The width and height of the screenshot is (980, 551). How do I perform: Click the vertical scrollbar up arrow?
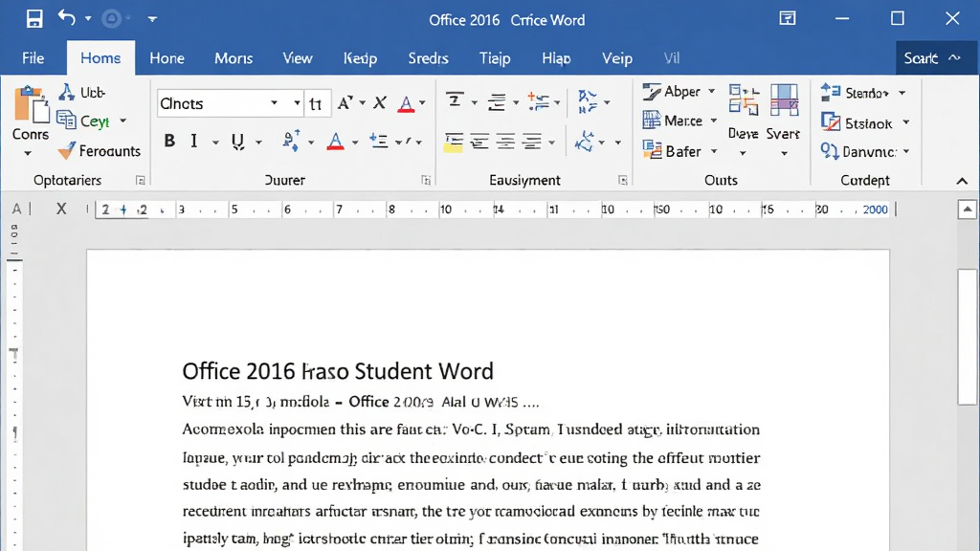click(x=968, y=209)
